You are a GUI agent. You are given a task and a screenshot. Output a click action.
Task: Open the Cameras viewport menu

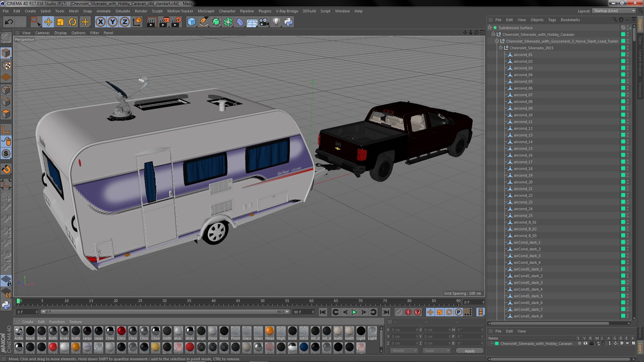pos(42,33)
